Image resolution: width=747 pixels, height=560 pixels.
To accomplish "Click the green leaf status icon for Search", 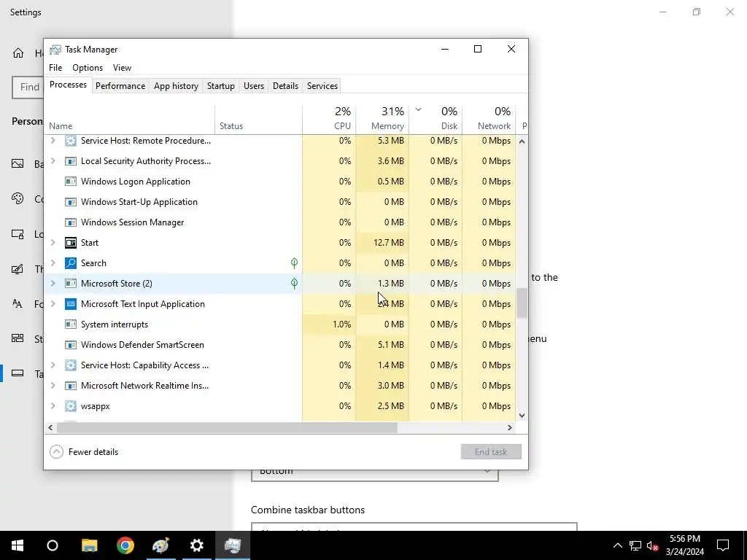I will tap(295, 262).
